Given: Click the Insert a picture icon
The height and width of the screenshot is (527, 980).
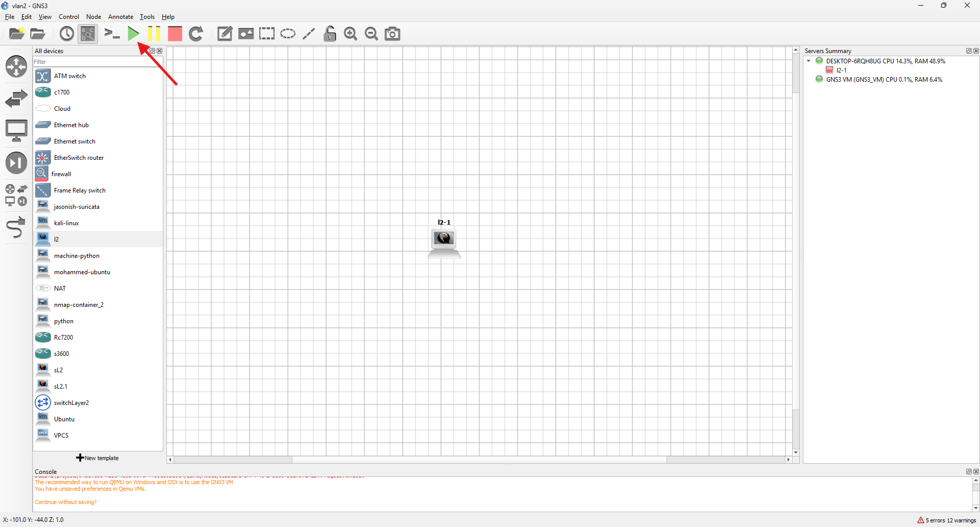Looking at the screenshot, I should click(x=246, y=34).
